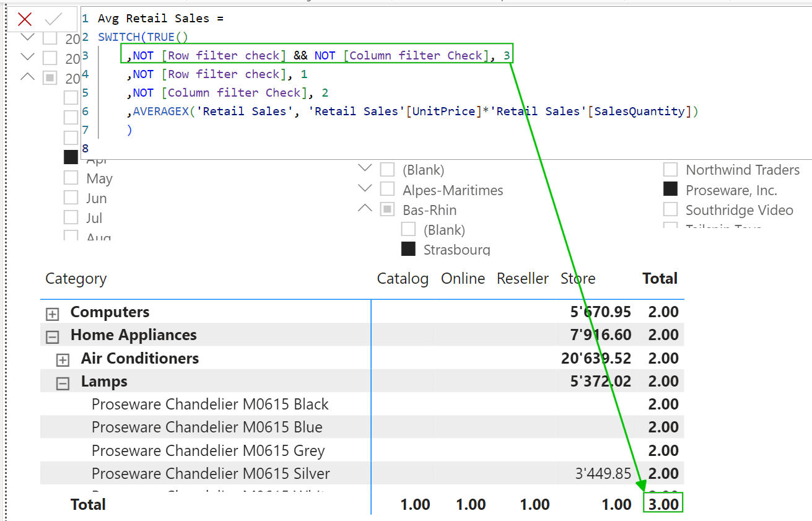Sort by the Category column header
The height and width of the screenshot is (521, 812).
point(76,279)
